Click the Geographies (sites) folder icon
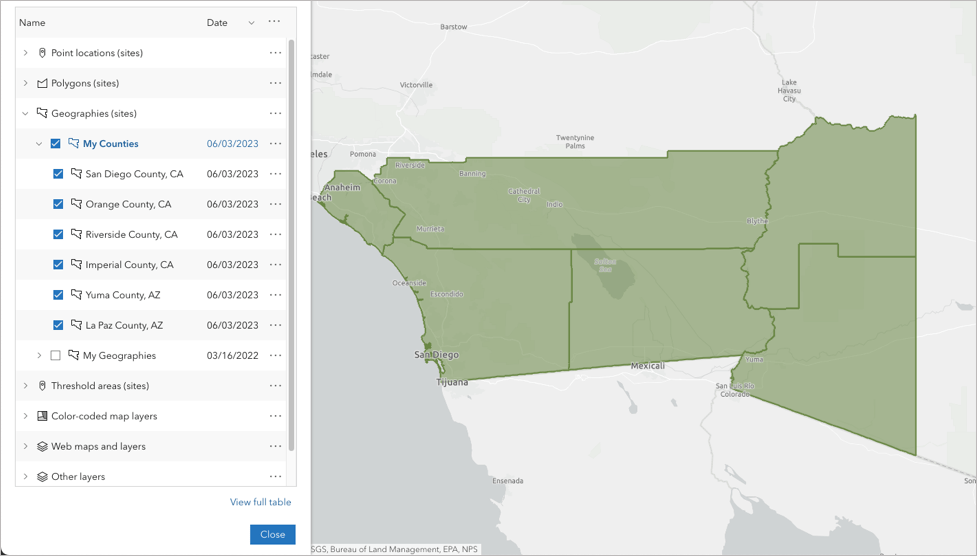977x556 pixels. click(42, 113)
